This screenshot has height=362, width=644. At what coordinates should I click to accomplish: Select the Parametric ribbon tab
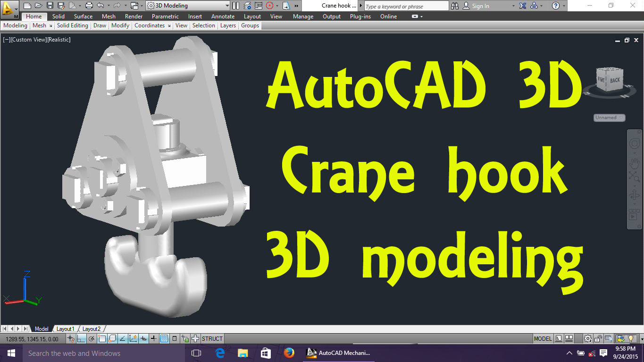point(165,17)
